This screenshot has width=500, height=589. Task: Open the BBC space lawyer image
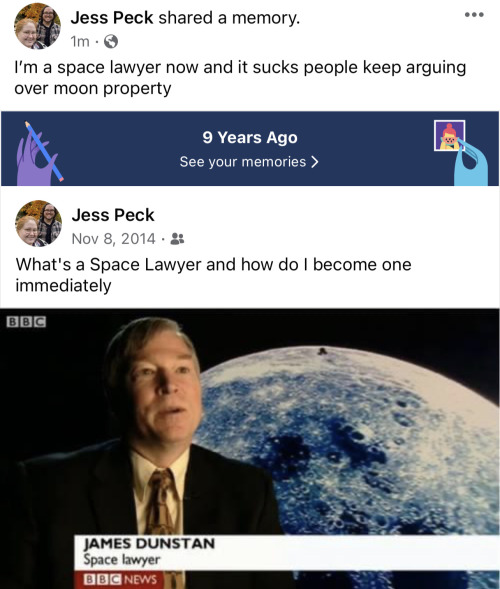point(250,449)
